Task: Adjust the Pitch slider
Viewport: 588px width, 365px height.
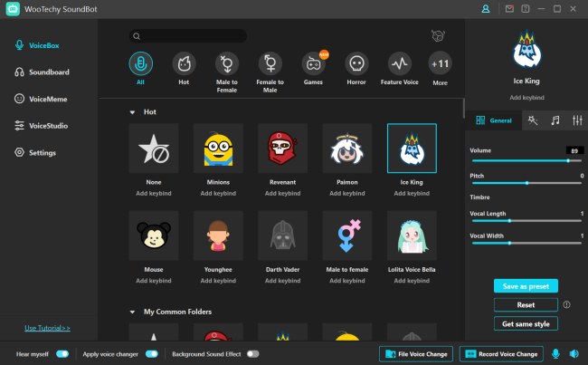Action: point(526,183)
